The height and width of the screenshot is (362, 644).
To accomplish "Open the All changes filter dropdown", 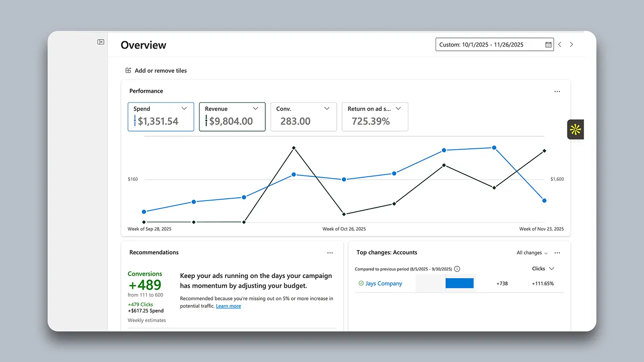I will tap(532, 253).
